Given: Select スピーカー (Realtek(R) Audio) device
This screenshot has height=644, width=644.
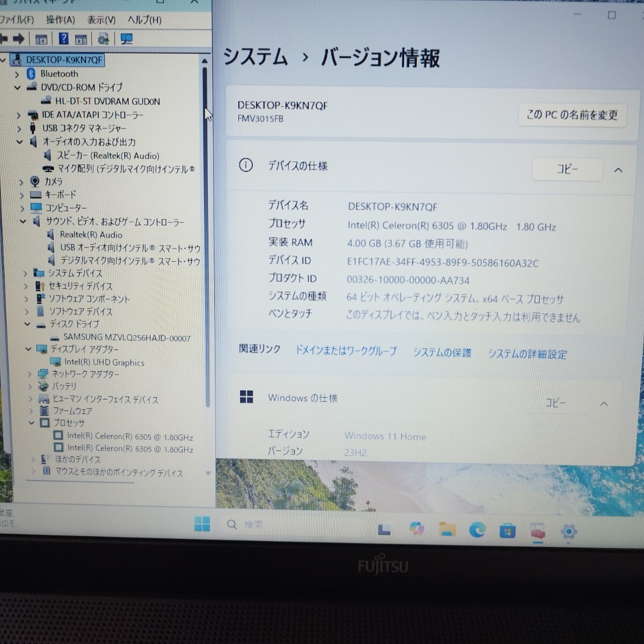Looking at the screenshot, I should coord(108,156).
